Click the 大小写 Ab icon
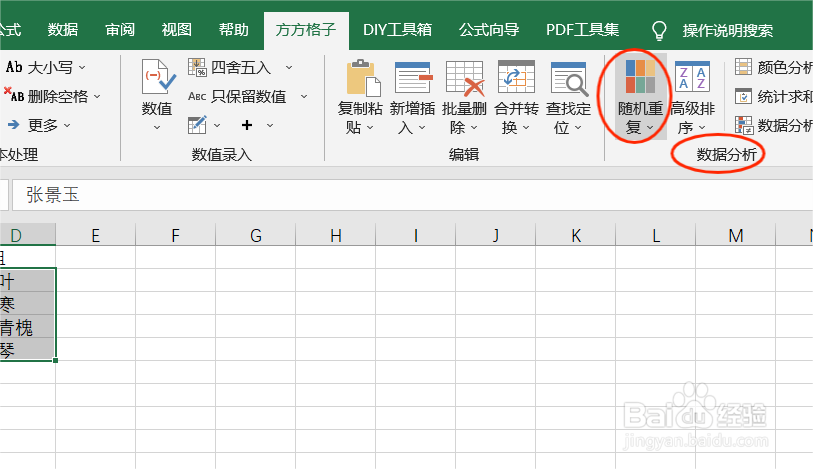813x469 pixels. (x=14, y=67)
